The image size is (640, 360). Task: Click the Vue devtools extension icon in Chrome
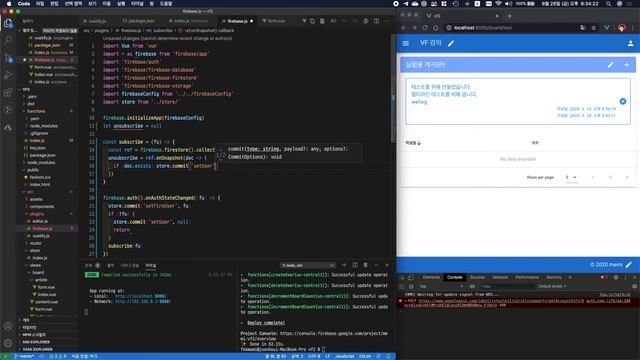tap(607, 28)
